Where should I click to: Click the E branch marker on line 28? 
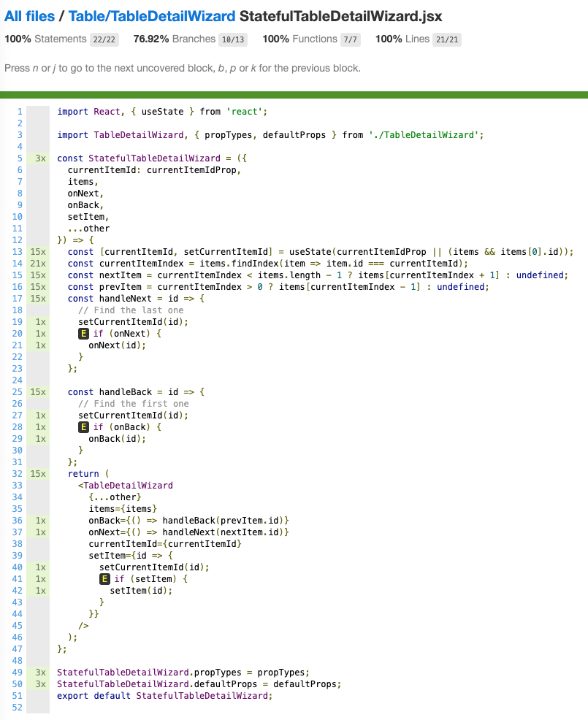coord(83,426)
